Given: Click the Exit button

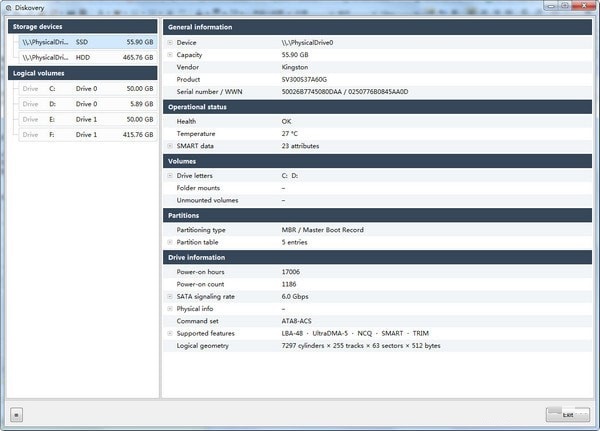Looking at the screenshot, I should (567, 415).
